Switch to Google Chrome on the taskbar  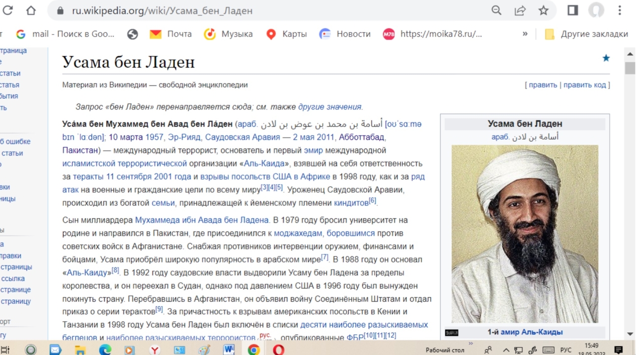254,349
